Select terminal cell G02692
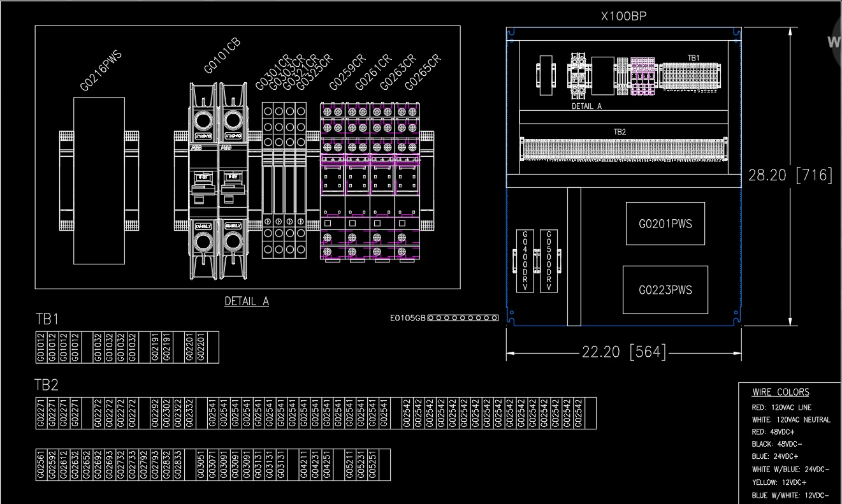The width and height of the screenshot is (842, 504). pos(98,464)
